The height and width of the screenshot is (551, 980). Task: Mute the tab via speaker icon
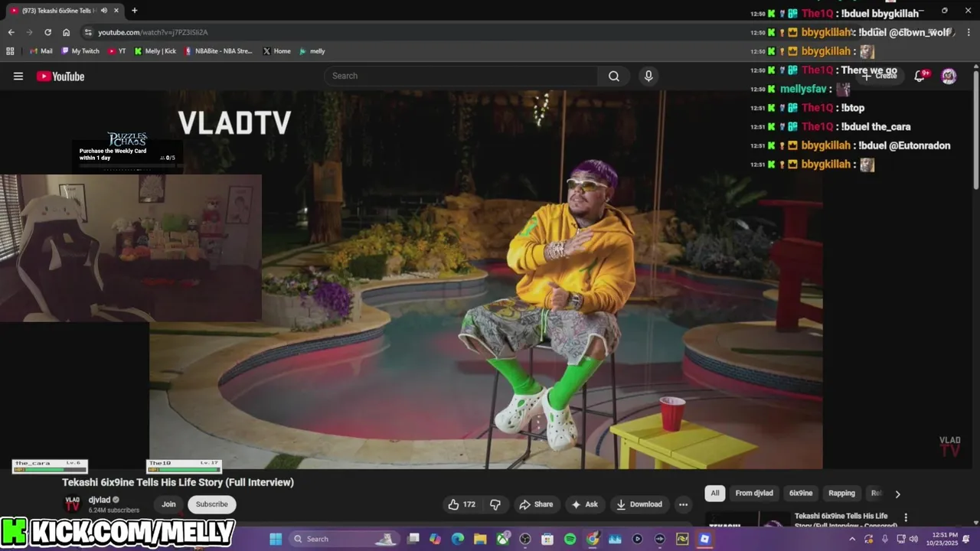tap(103, 11)
